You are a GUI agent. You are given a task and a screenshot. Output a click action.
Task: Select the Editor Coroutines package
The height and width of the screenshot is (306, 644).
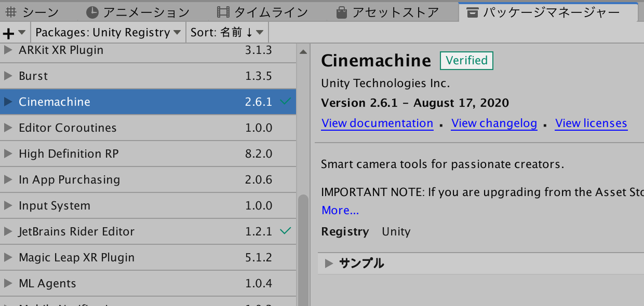[x=148, y=128]
